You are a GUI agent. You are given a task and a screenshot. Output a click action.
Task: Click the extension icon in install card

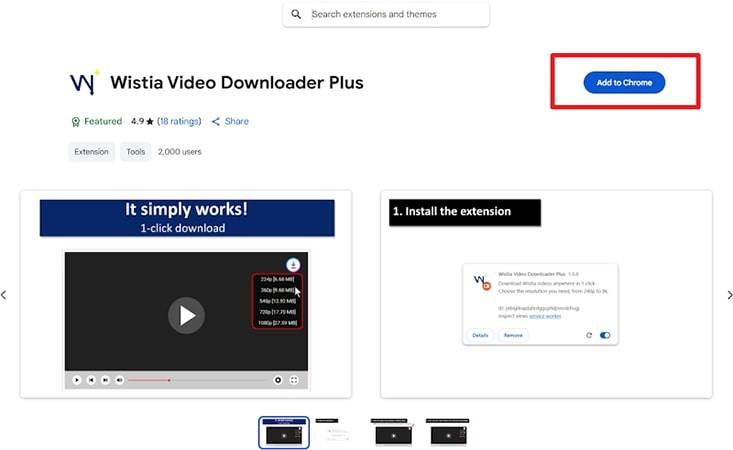[x=482, y=282]
